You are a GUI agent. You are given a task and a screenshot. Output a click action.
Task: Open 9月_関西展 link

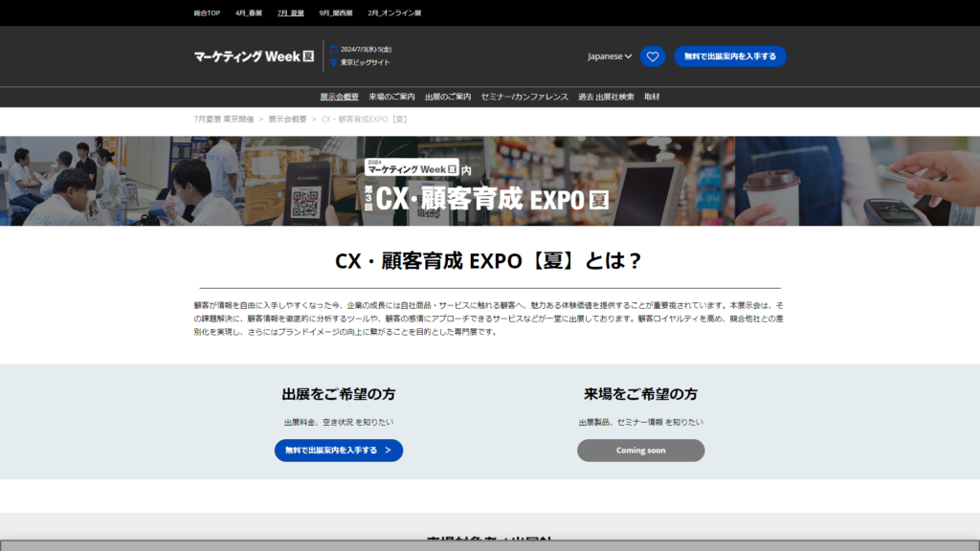point(336,13)
